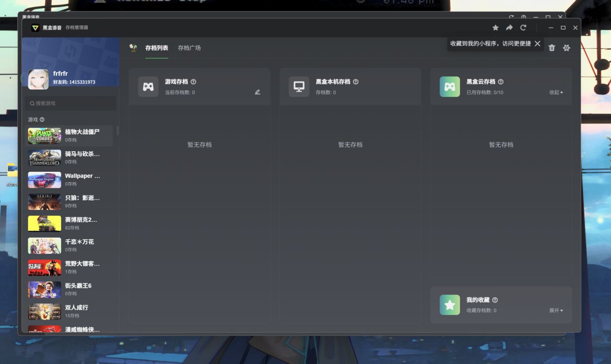Click the 黑盒语音 logo icon in title bar
This screenshot has width=611, height=364.
click(35, 28)
